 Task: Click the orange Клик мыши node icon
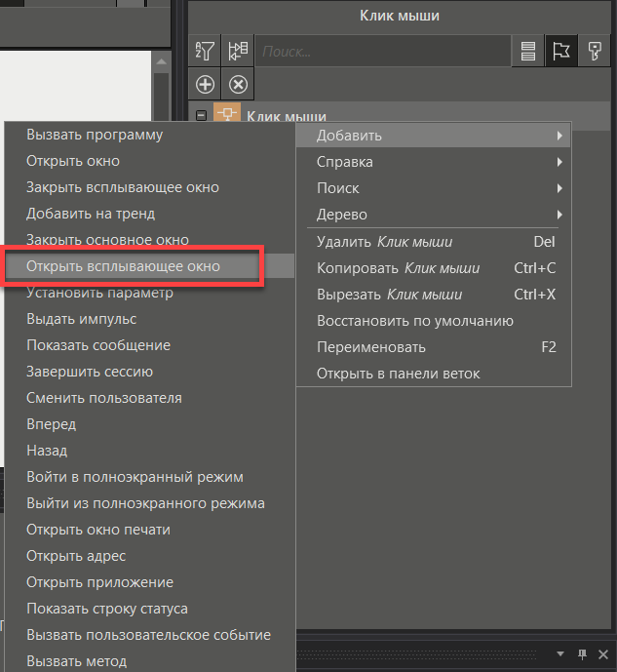(226, 116)
